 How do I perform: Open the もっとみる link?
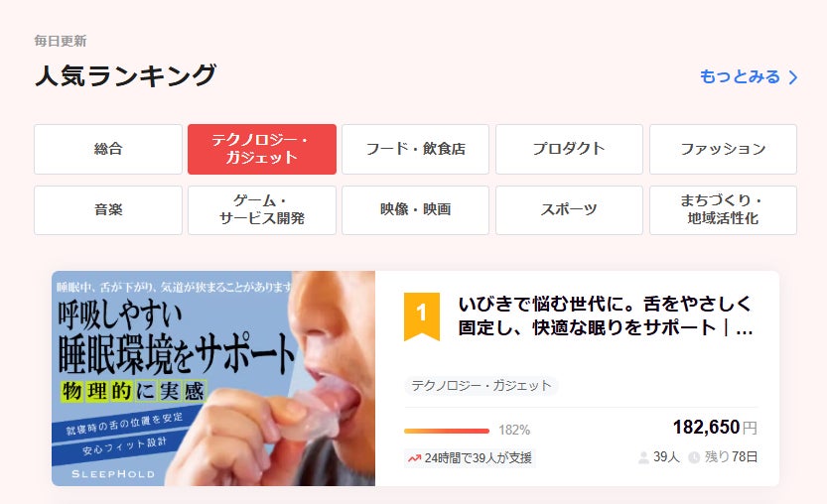tap(749, 77)
